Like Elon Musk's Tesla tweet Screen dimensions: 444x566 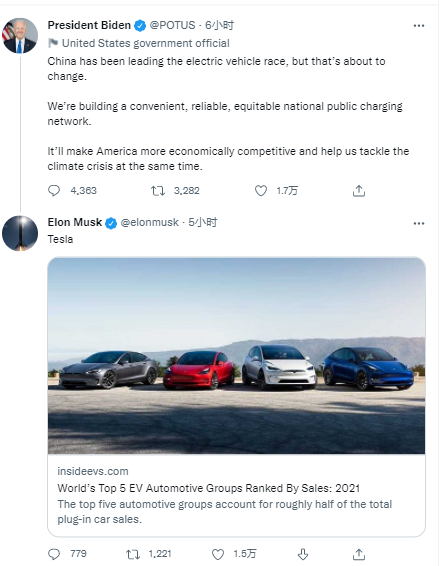(x=218, y=554)
